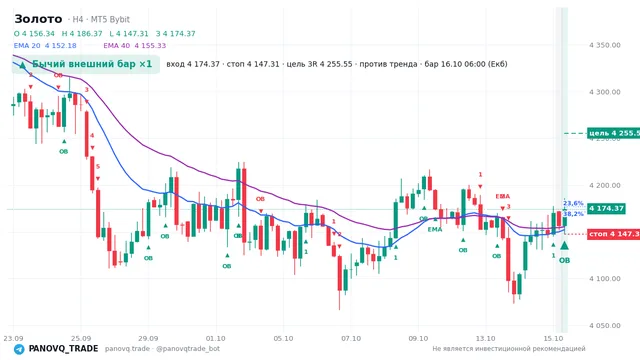This screenshot has width=640, height=360.
Task: Click the Не является инвестиционной рекомендацией disclaimer
Action: pos(509,349)
